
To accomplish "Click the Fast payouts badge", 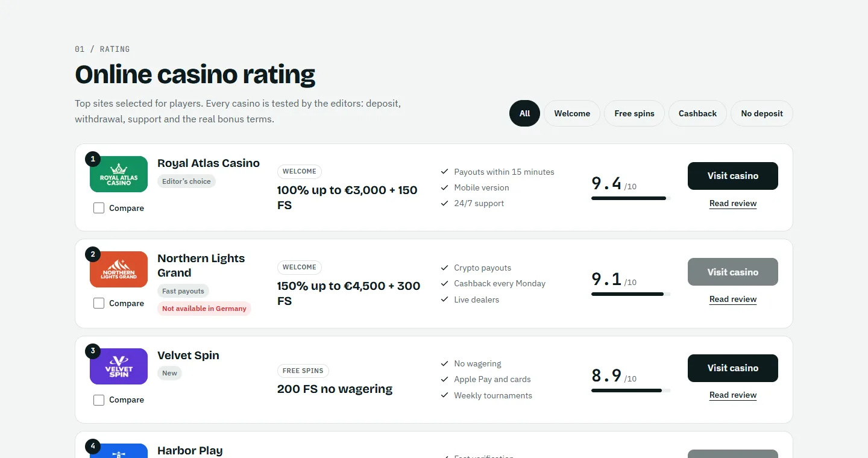I will click(x=183, y=291).
